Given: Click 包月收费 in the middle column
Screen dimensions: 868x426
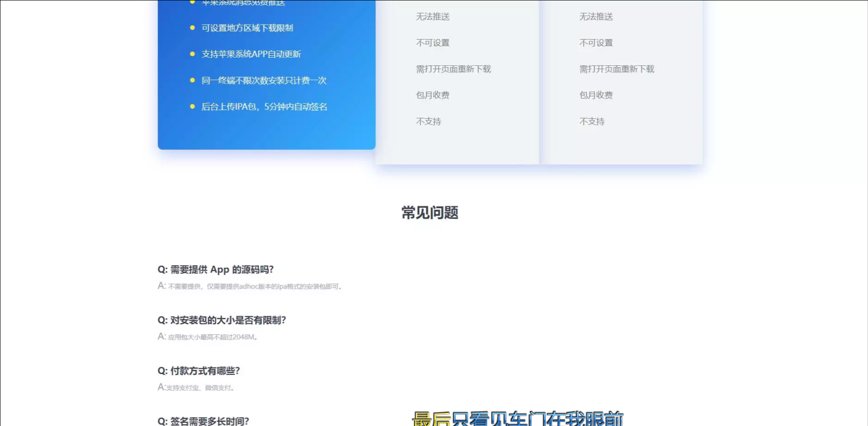Looking at the screenshot, I should click(432, 95).
